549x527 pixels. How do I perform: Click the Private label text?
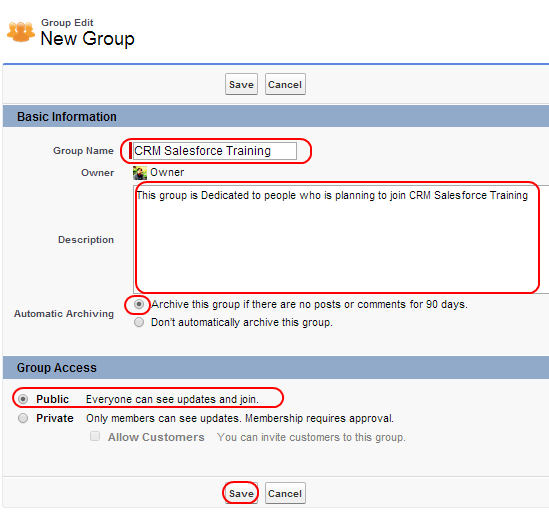coord(55,418)
